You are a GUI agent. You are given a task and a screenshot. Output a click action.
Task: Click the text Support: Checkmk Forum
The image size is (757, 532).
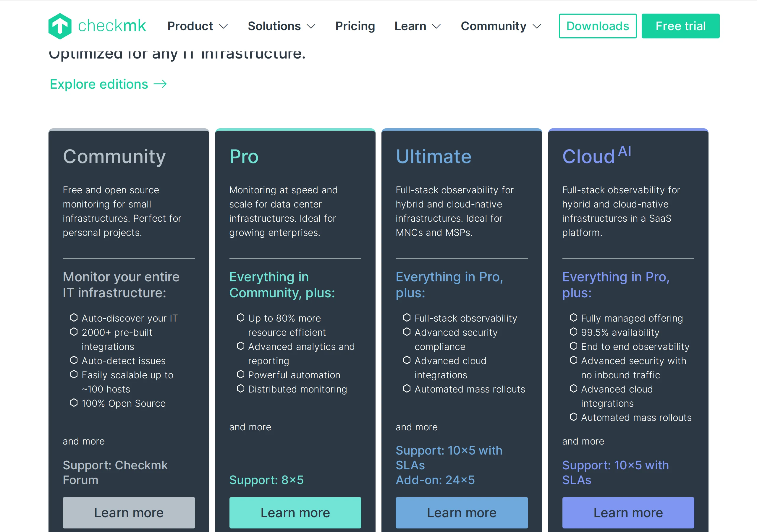(115, 473)
